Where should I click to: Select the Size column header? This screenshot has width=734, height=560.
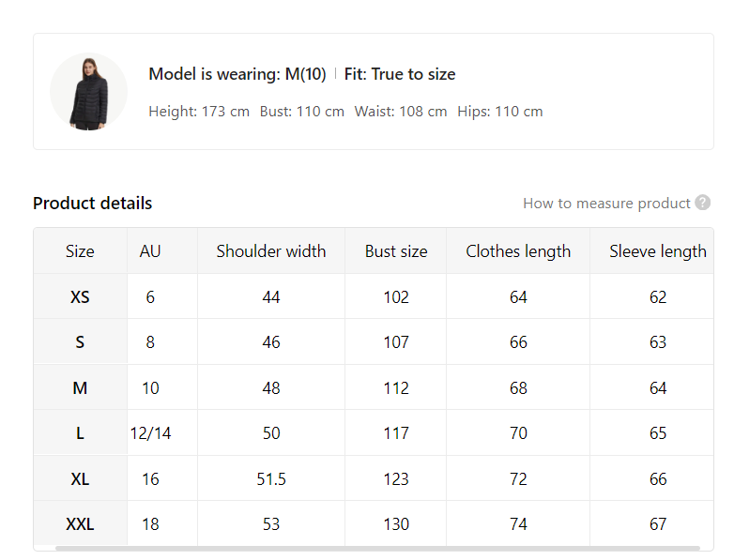(x=80, y=251)
